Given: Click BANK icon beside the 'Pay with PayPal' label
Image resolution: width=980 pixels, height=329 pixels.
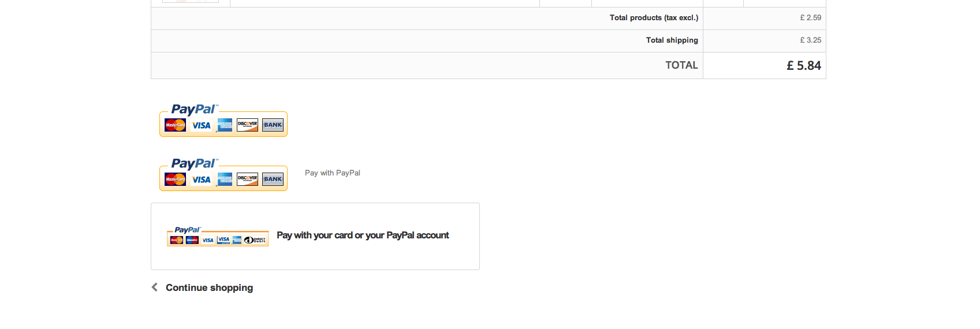Looking at the screenshot, I should point(273,179).
